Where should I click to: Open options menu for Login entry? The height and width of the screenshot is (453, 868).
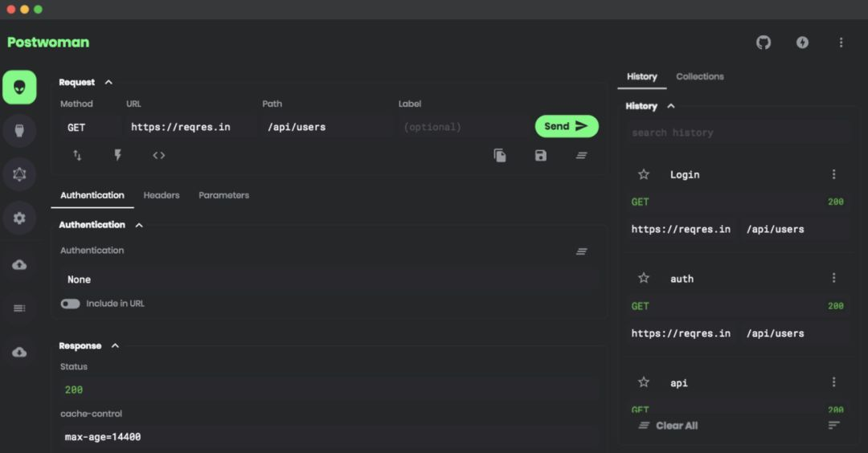click(833, 174)
